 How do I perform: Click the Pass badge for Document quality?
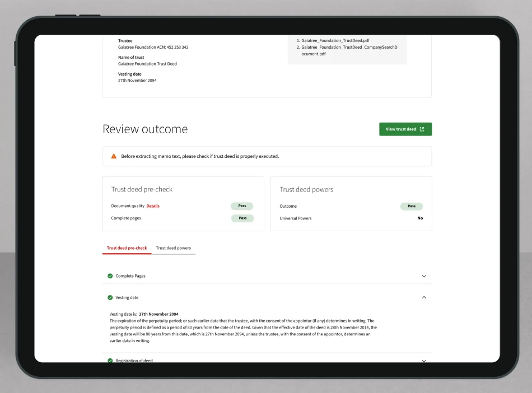pos(242,206)
